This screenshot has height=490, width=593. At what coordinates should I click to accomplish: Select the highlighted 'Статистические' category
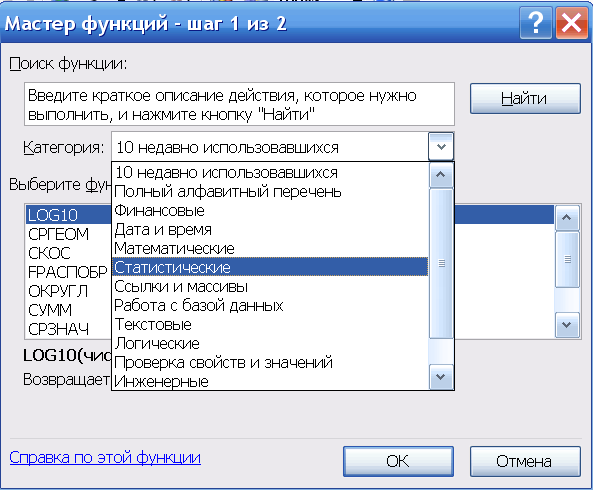[270, 267]
